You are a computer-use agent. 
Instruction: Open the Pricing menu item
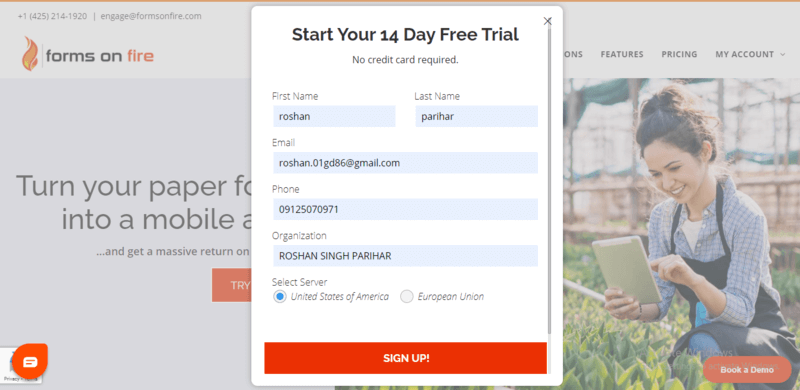(x=679, y=54)
